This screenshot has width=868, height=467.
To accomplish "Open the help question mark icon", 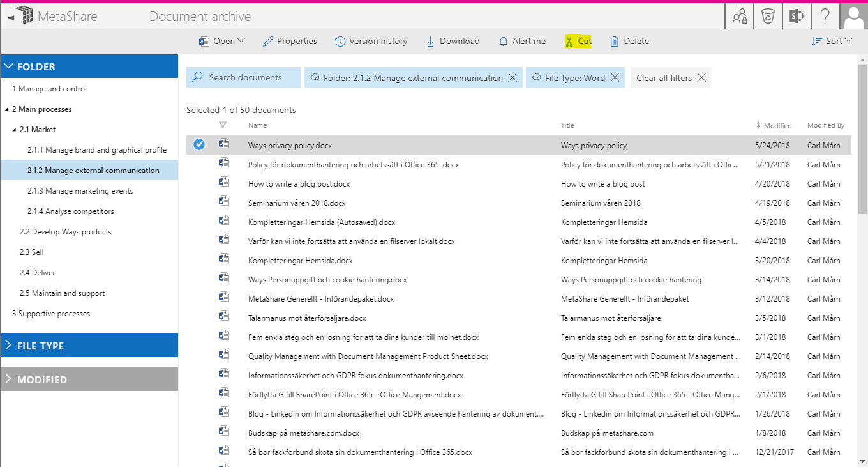I will point(825,16).
